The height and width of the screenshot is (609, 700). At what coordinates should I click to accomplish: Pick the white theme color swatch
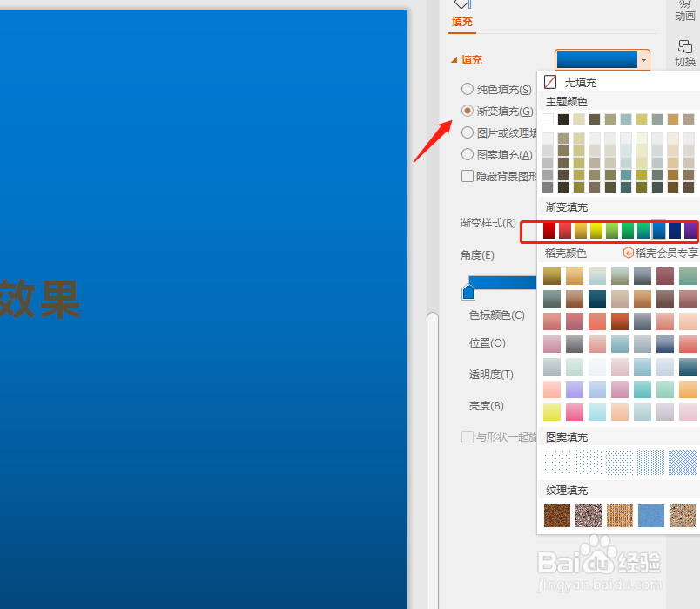click(548, 119)
